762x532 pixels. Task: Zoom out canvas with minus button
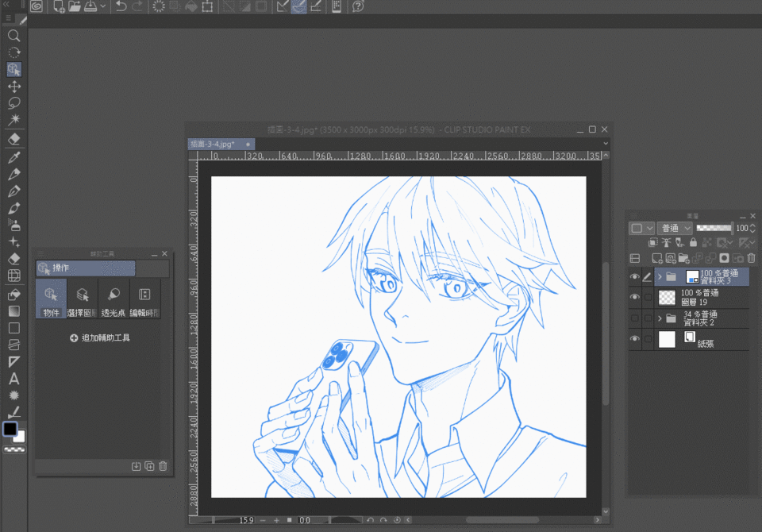pyautogui.click(x=263, y=520)
